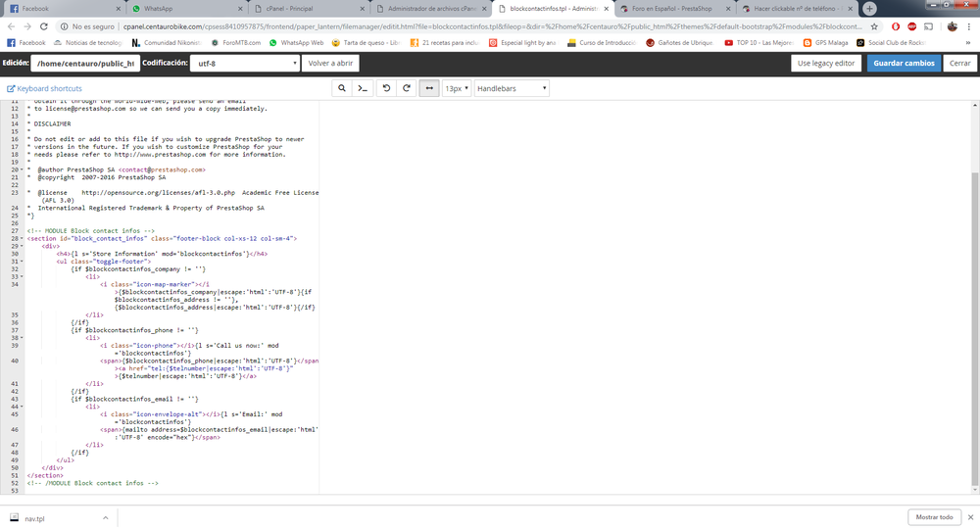Show more bookmarks with the double chevron
Screen dimensions: 980x530
(x=968, y=42)
